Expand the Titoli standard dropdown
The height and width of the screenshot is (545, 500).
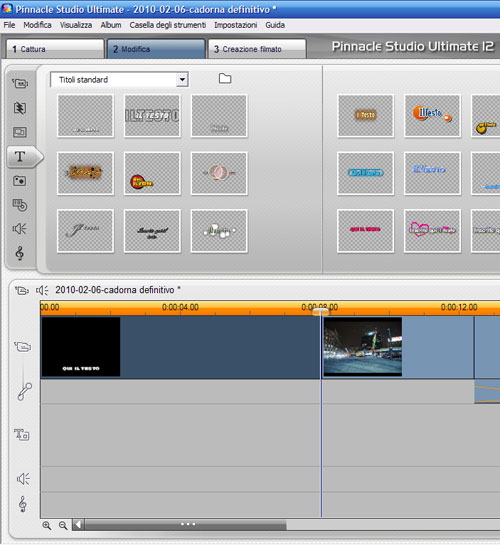[182, 80]
